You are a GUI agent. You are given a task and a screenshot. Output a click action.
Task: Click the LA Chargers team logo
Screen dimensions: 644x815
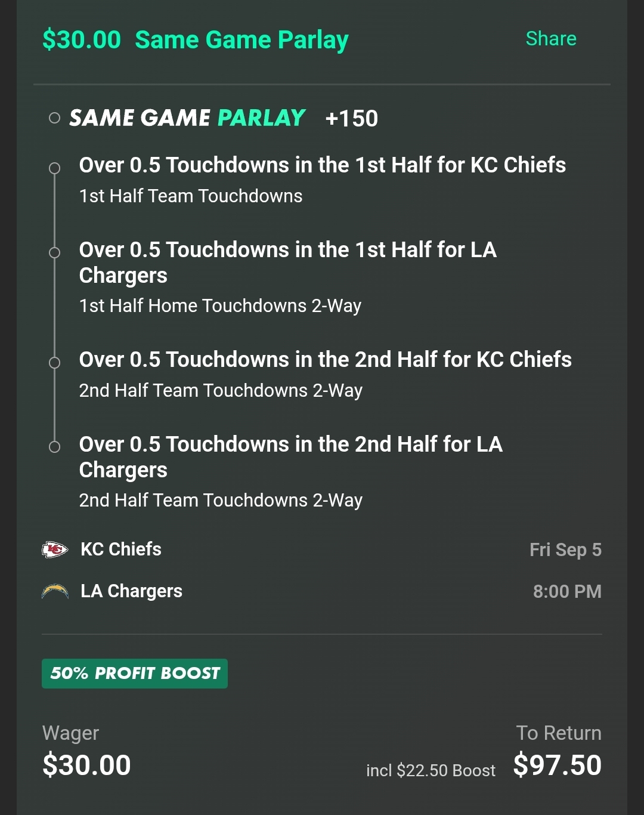pyautogui.click(x=55, y=591)
